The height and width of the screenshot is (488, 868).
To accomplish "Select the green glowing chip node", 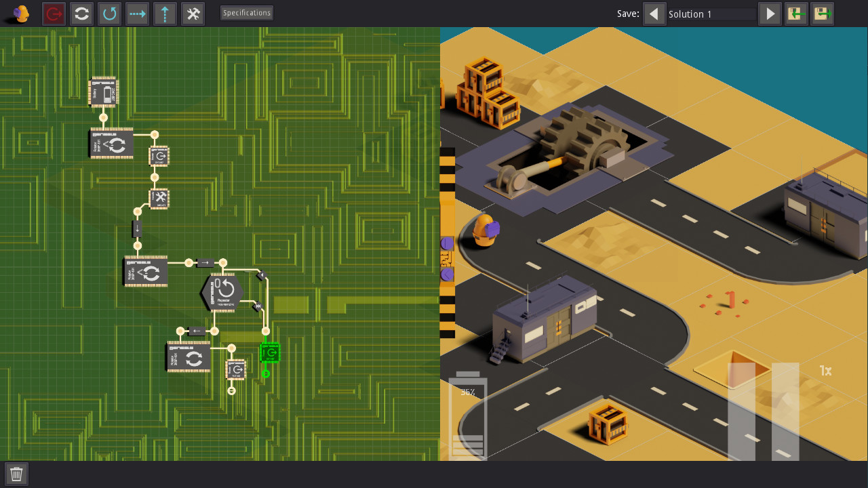I will tap(269, 352).
